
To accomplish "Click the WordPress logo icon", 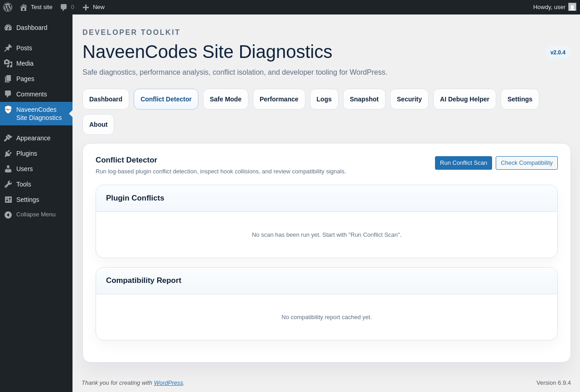I will pos(8,7).
